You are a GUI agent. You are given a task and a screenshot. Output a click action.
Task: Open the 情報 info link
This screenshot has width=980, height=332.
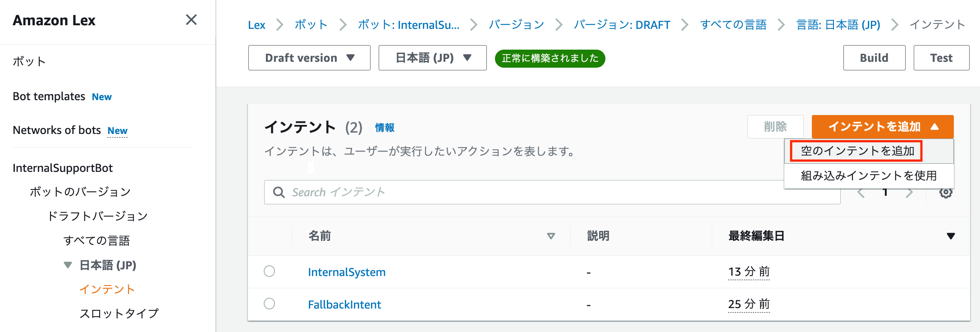385,128
